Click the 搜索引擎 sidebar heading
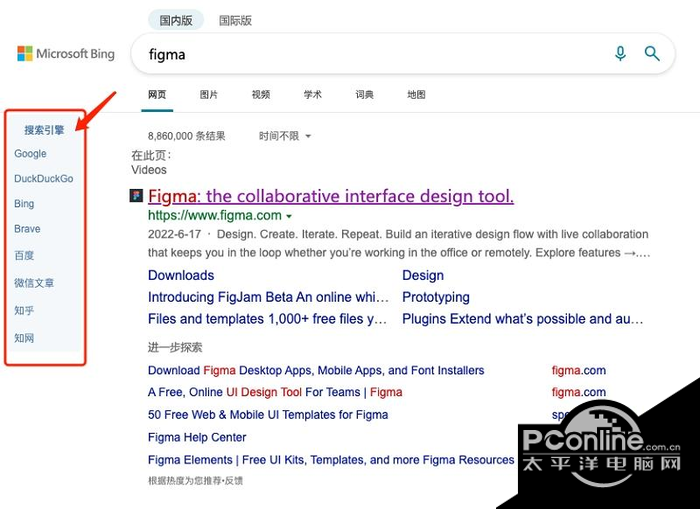700x509 pixels. click(x=44, y=130)
